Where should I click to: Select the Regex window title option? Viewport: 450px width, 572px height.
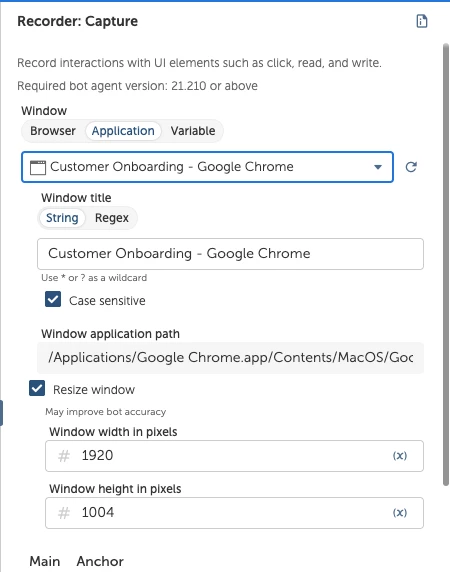click(x=112, y=218)
